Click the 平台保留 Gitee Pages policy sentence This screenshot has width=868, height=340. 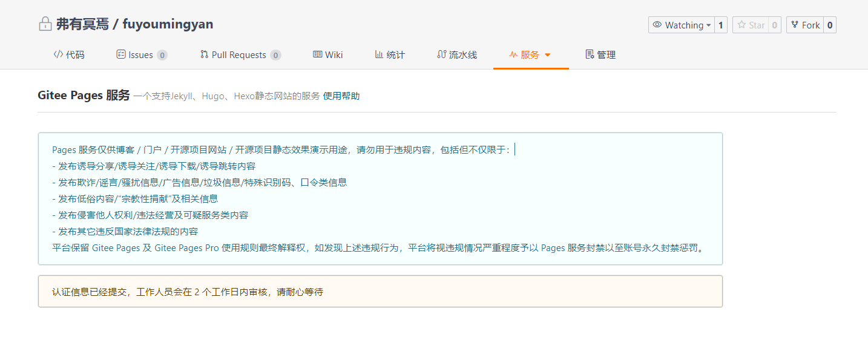[x=379, y=247]
